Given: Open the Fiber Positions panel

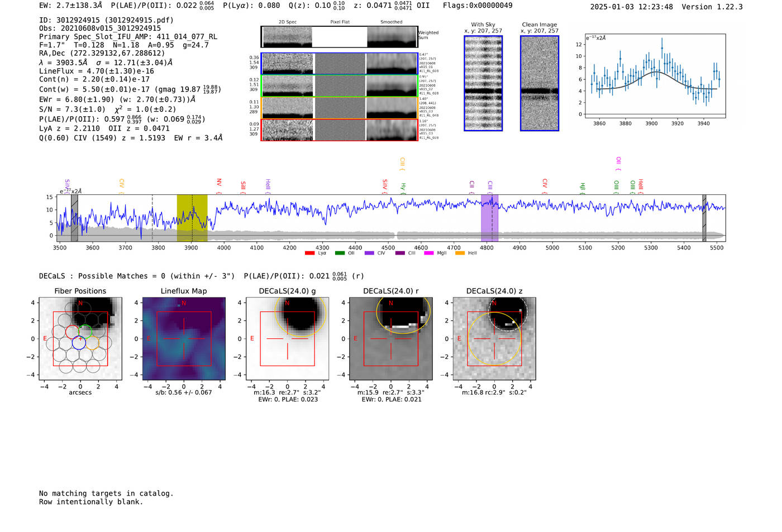Looking at the screenshot, I should click(x=80, y=338).
